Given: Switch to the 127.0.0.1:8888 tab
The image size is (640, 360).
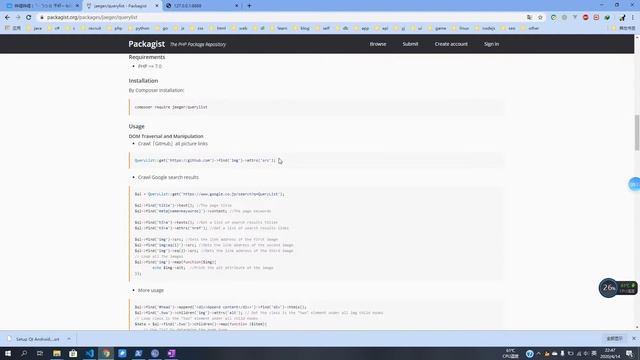Looking at the screenshot, I should (x=202, y=6).
